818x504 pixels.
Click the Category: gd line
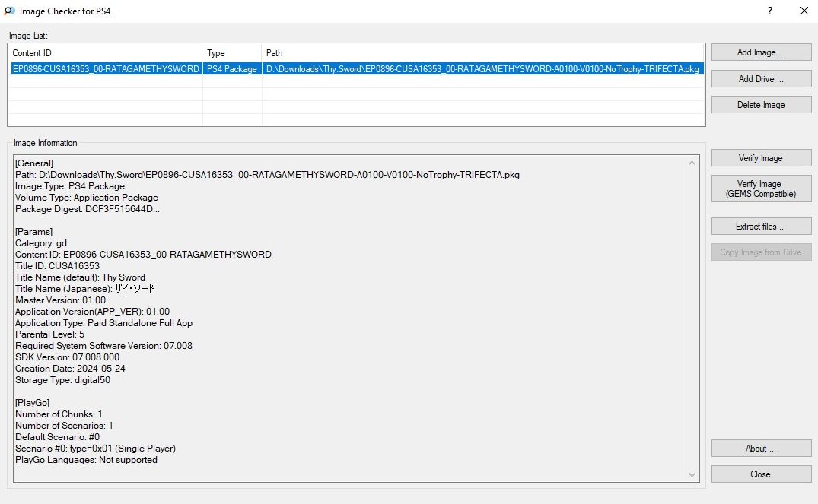(x=41, y=243)
